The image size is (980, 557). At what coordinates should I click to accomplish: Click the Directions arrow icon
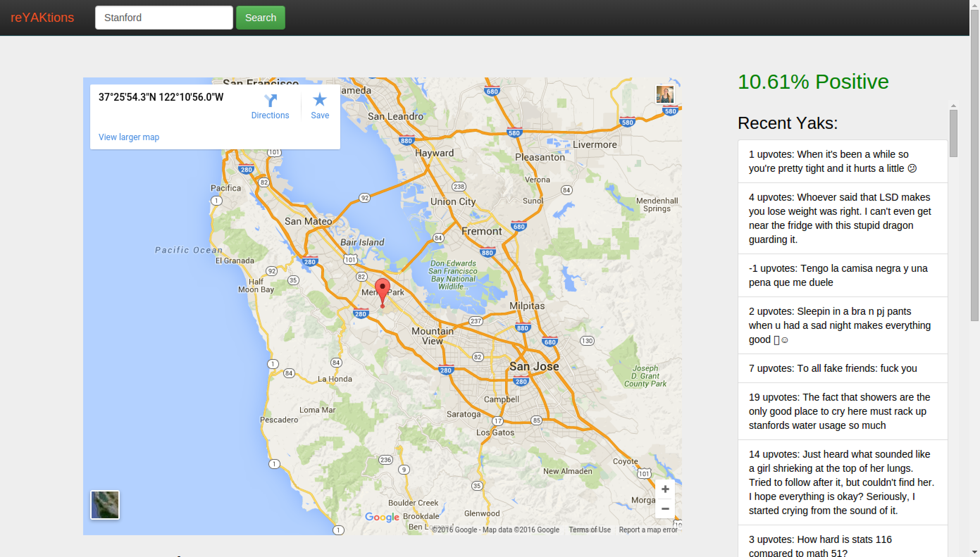tap(270, 101)
